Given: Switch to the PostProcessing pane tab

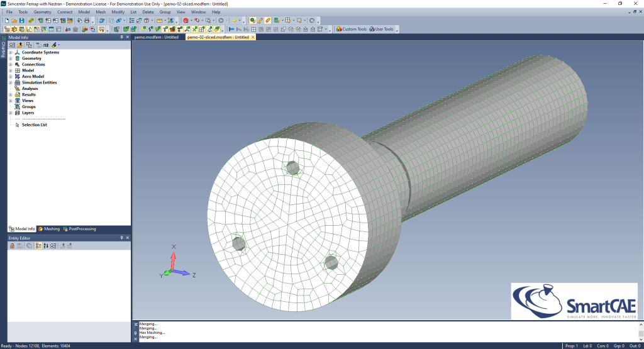Looking at the screenshot, I should 80,229.
